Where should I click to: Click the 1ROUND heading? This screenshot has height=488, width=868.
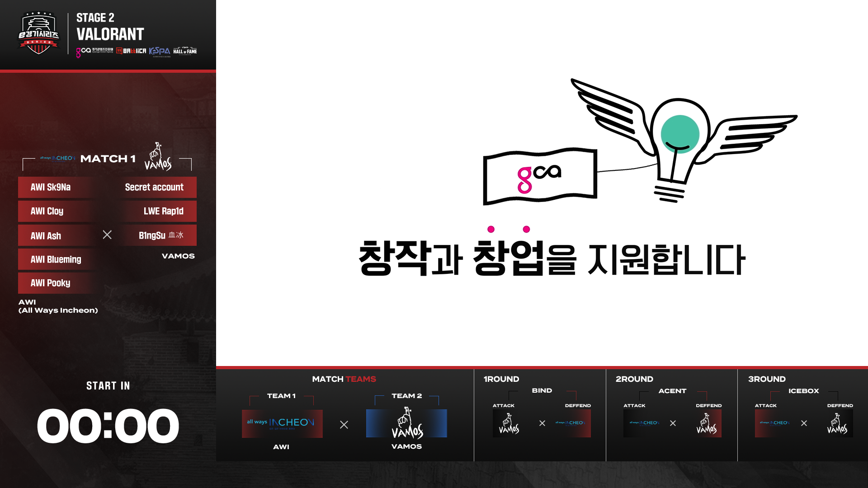pos(501,379)
